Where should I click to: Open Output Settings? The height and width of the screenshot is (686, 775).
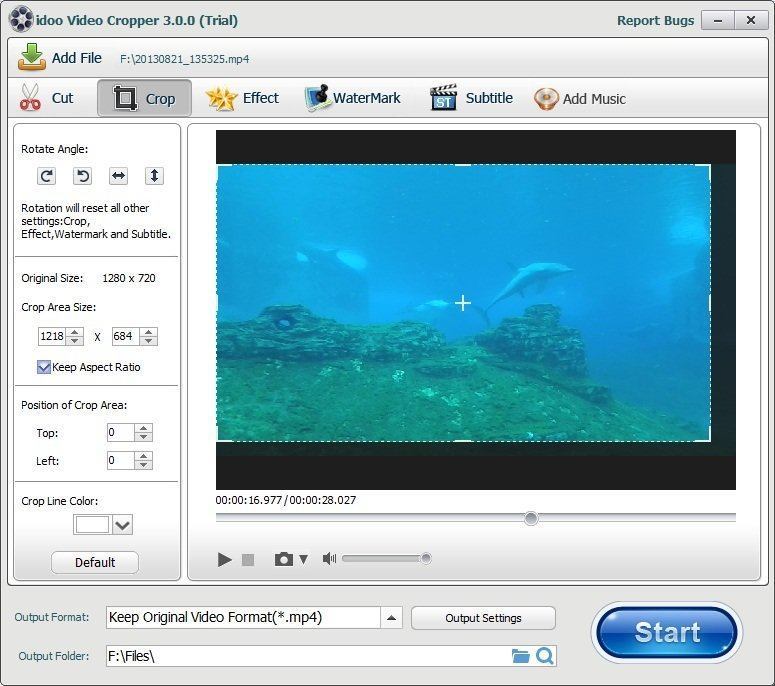click(483, 618)
